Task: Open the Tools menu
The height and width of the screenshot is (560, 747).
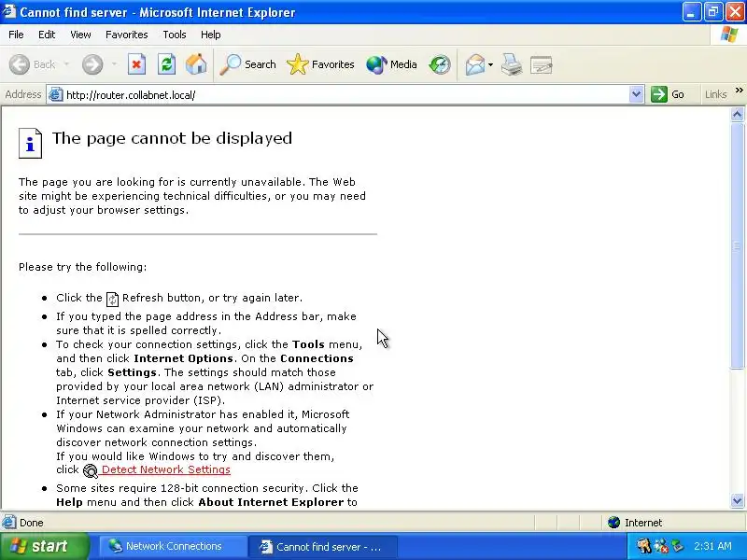Action: [175, 35]
